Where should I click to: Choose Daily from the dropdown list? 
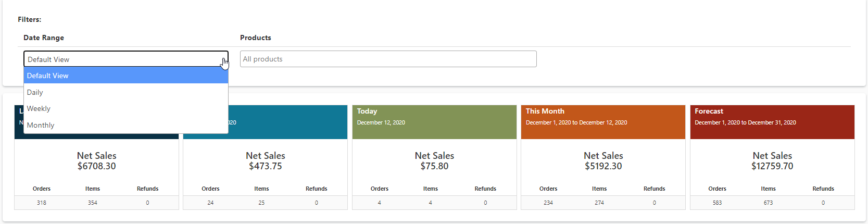pos(125,92)
